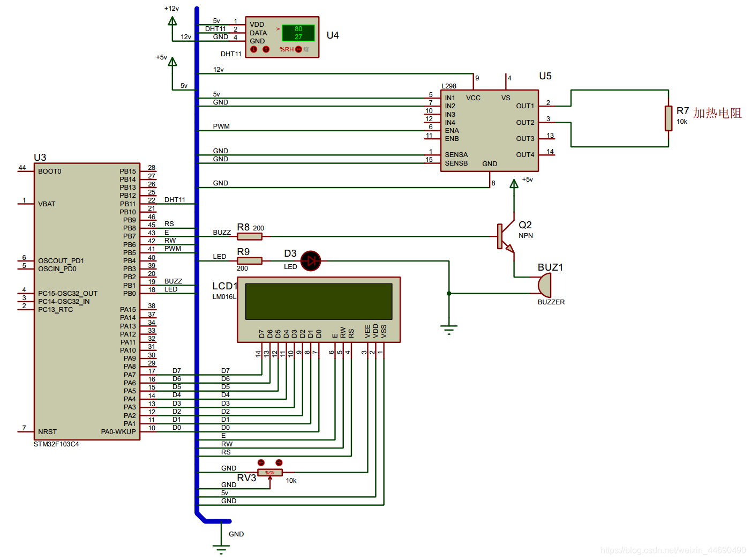This screenshot has width=751, height=560.
Task: Click the SENSA pin label on L298
Action: [x=456, y=155]
